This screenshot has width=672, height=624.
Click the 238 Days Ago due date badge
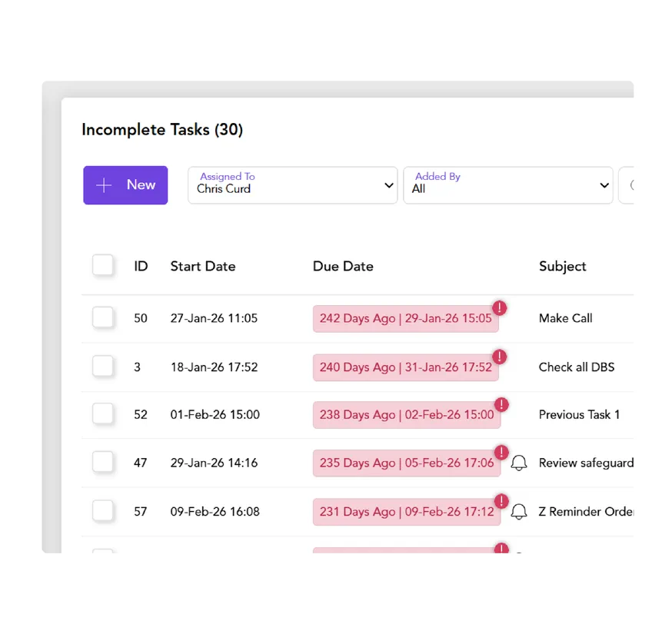pos(407,415)
